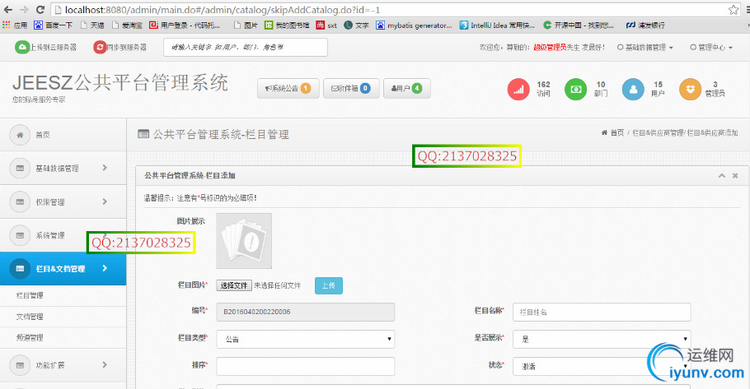750x389 pixels.
Task: Open the users button with badge 4
Action: (x=407, y=88)
